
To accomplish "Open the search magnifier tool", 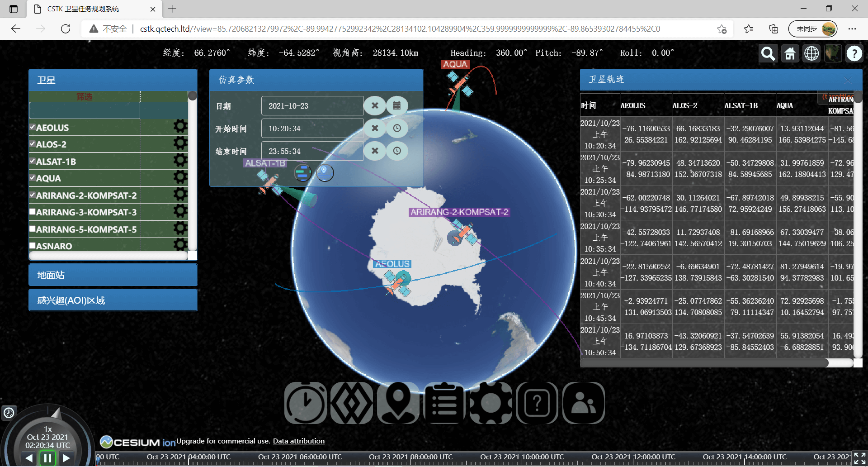I will point(768,54).
